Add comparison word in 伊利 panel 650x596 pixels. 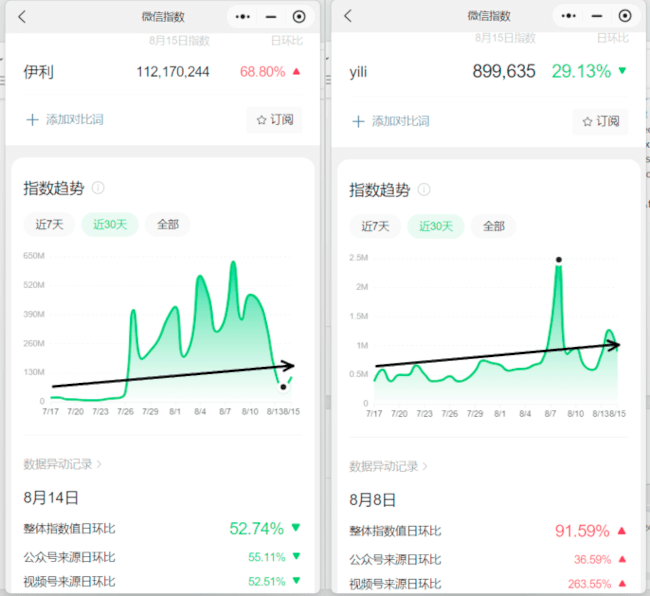click(75, 120)
